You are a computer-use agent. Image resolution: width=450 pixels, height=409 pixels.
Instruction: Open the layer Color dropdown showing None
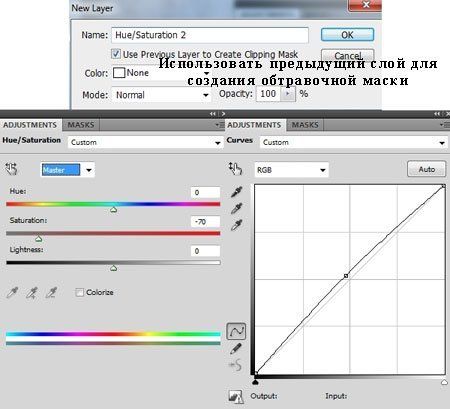(161, 73)
